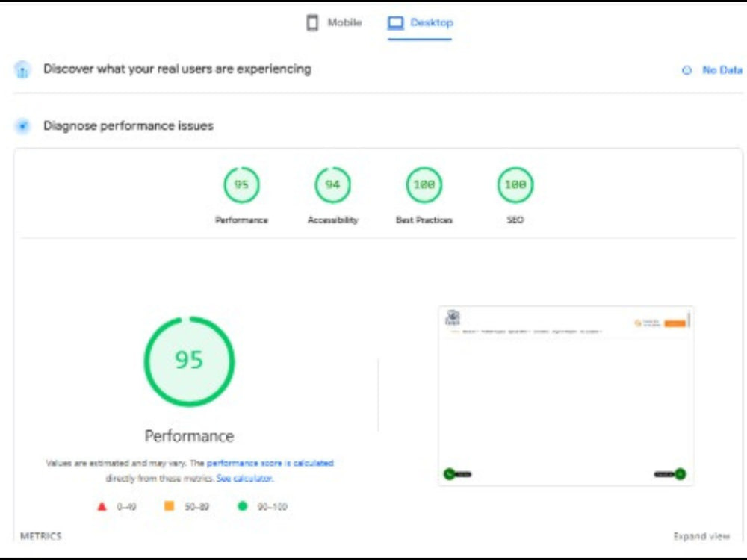Open the page screenshot thumbnail

[565, 396]
